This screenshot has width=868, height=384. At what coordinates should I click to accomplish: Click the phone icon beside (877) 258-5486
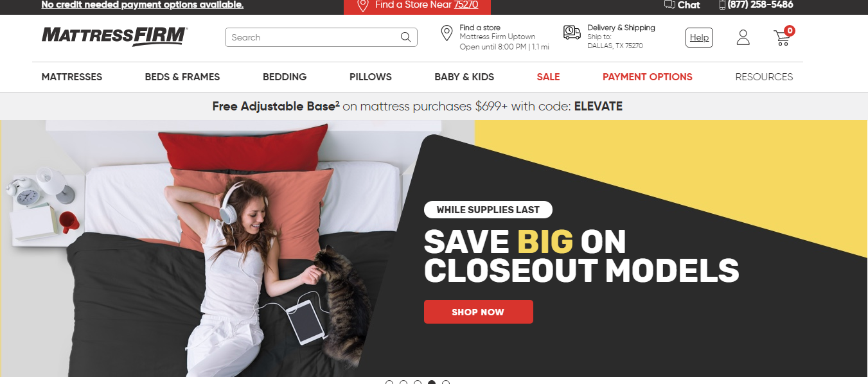click(x=722, y=4)
